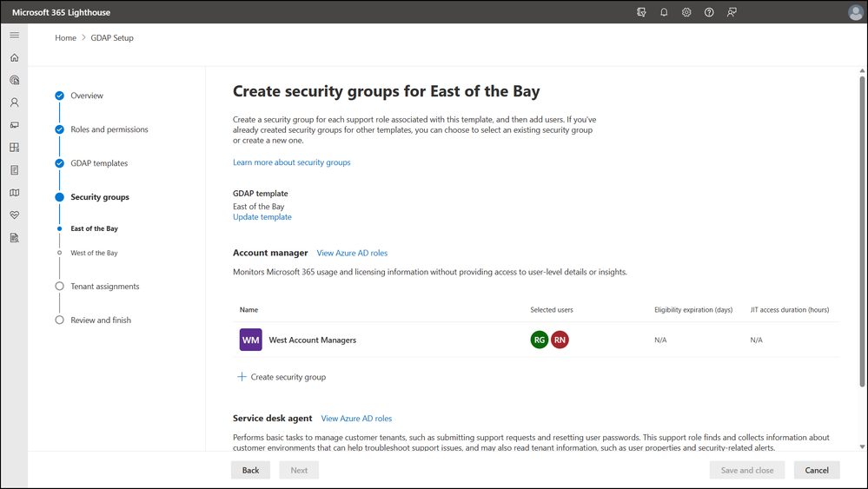Click the GDAP Setup breadcrumb
The width and height of the screenshot is (868, 489).
tap(112, 37)
